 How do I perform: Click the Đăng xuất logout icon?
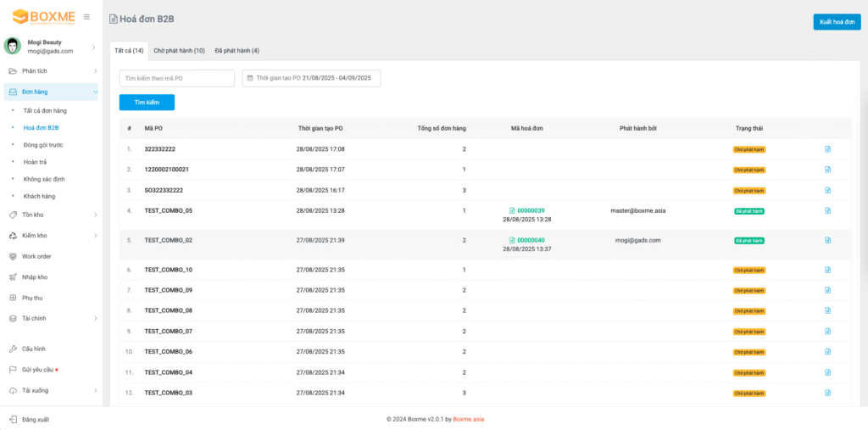pyautogui.click(x=13, y=419)
